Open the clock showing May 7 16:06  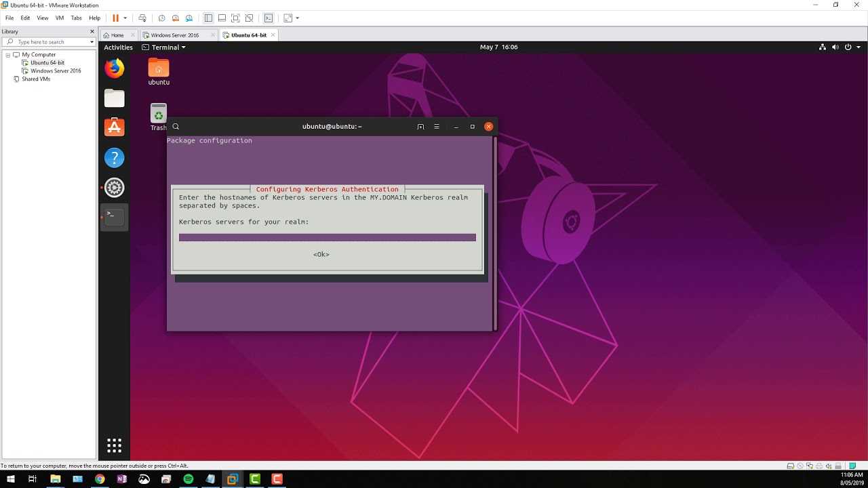[498, 47]
